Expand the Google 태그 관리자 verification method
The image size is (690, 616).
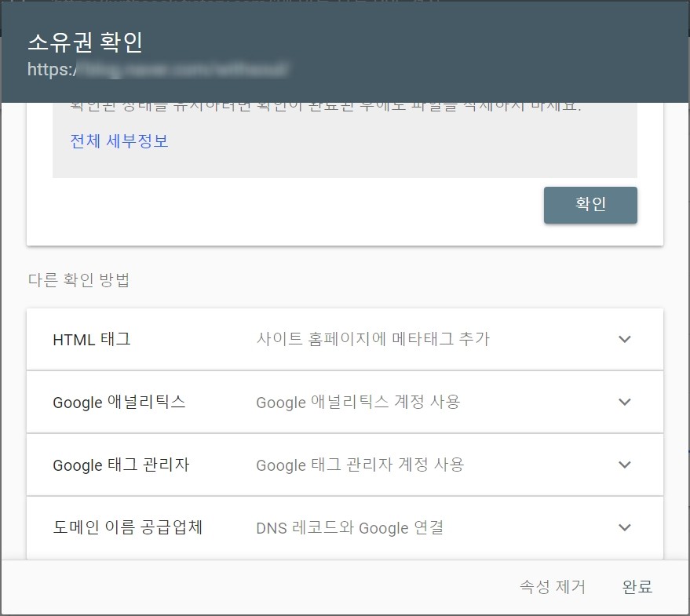click(345, 465)
